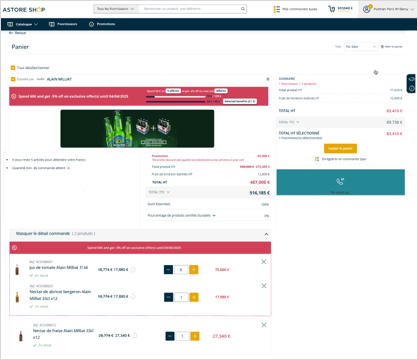Remove Nectar de abricot item with X
The image size is (418, 360).
tap(264, 286)
